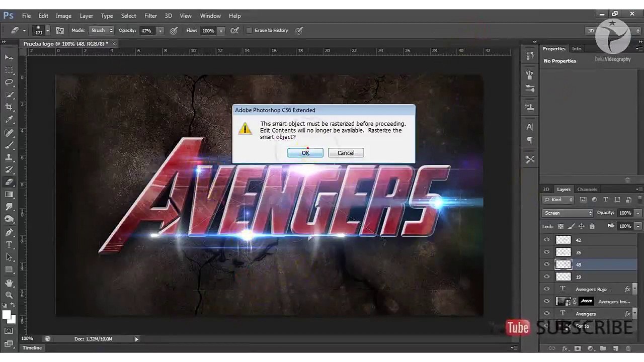Toggle Quick Mask mode icon
This screenshot has width=644, height=362.
pyautogui.click(x=9, y=331)
